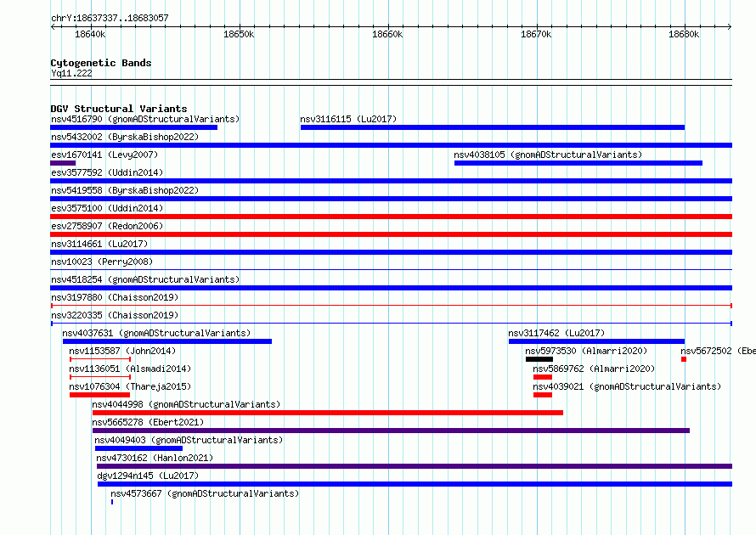Select esv2758907 (Redon2006) label
The height and width of the screenshot is (535, 756).
[107, 226]
